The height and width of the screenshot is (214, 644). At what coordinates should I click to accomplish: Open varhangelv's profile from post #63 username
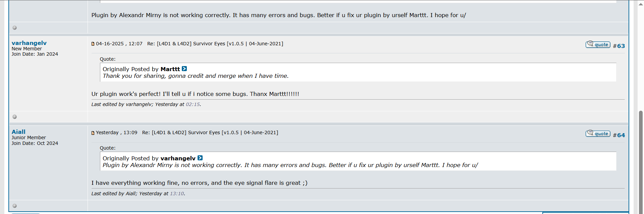tap(29, 43)
